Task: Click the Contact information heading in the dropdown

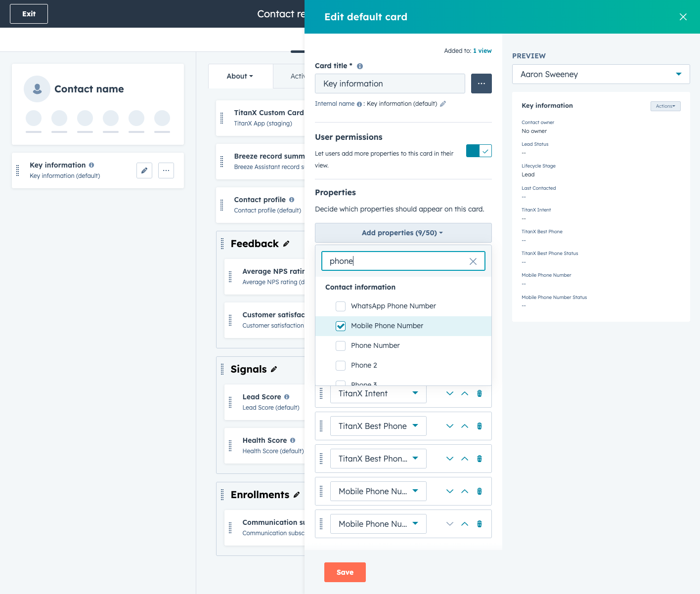Action: coord(360,287)
